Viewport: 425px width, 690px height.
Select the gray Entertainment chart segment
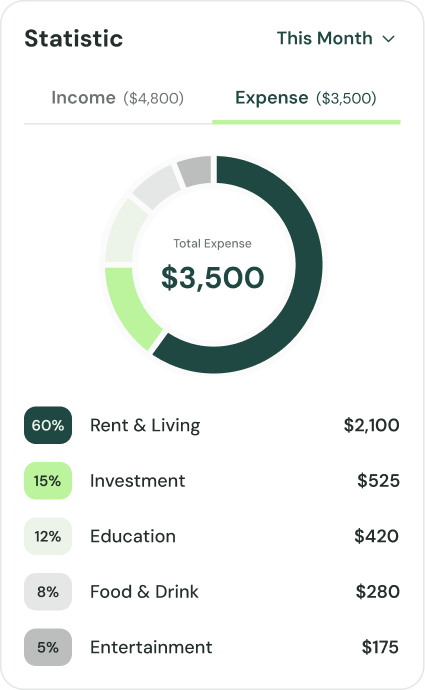(x=195, y=171)
